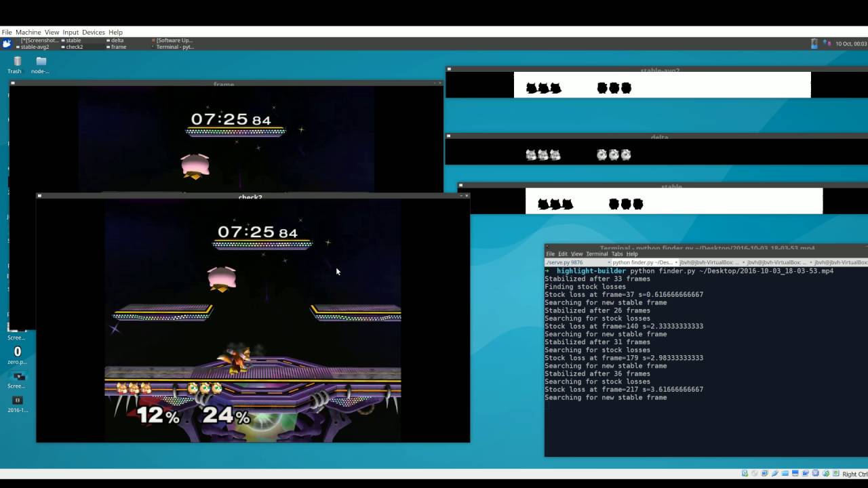
Task: Click the 07:25 84 timer in check2 window
Action: click(258, 232)
